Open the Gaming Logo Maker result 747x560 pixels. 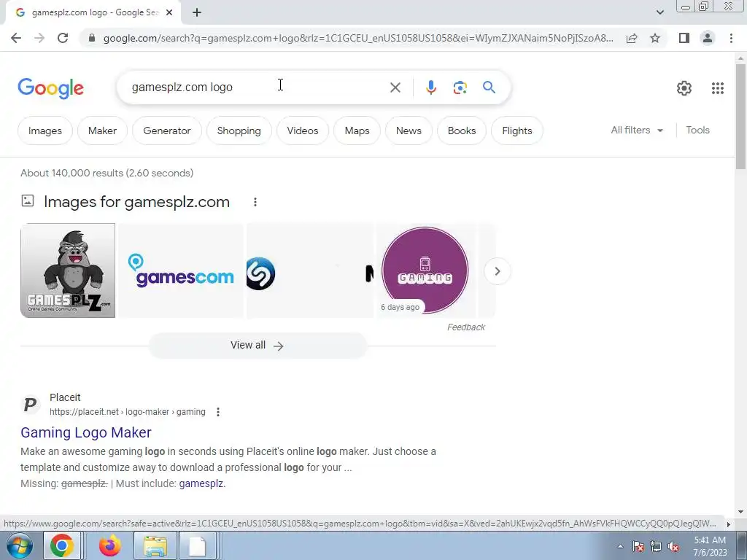tap(86, 432)
